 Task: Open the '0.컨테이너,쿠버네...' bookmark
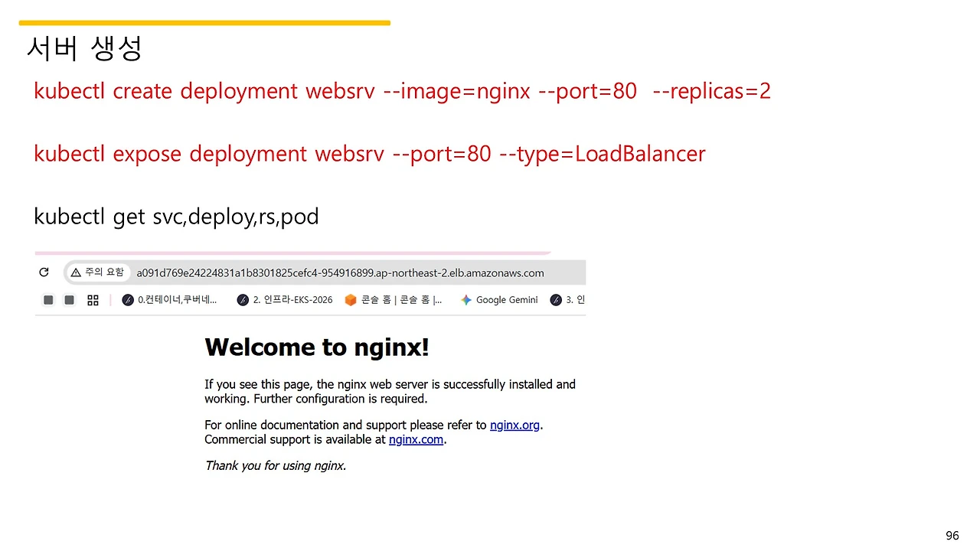point(170,300)
